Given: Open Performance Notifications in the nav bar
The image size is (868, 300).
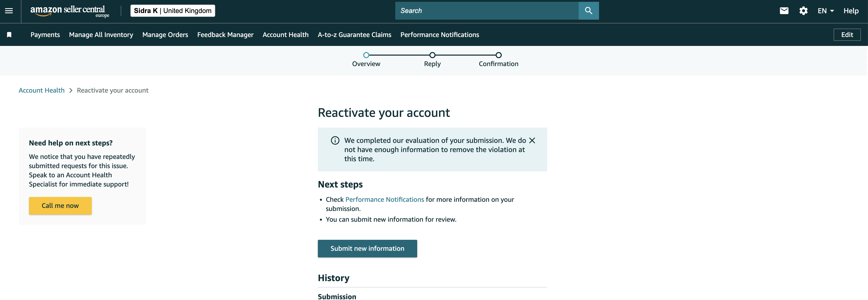Looking at the screenshot, I should (x=439, y=35).
